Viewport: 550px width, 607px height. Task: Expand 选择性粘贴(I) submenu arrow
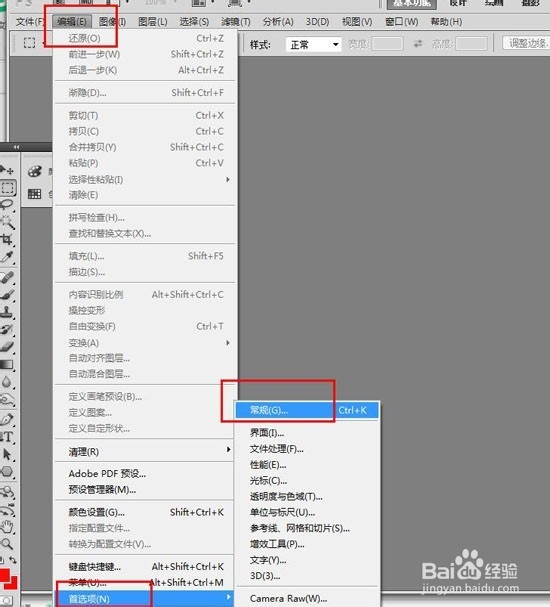[228, 179]
